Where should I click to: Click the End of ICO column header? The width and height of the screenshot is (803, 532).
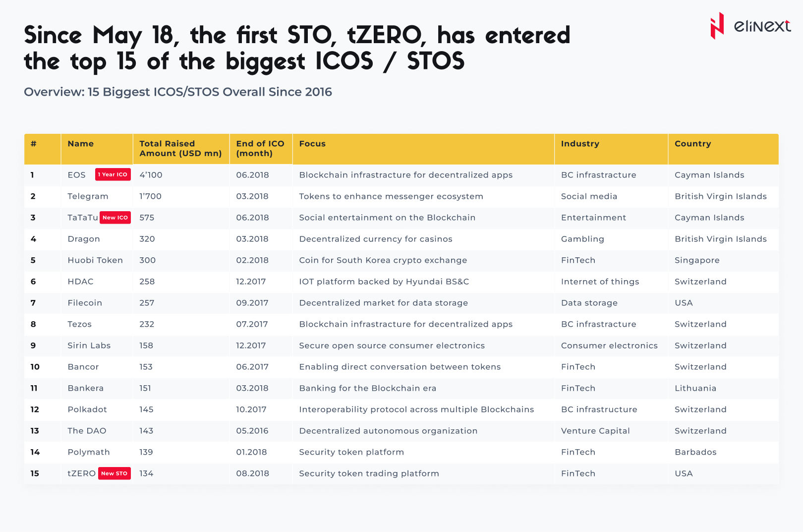[260, 149]
